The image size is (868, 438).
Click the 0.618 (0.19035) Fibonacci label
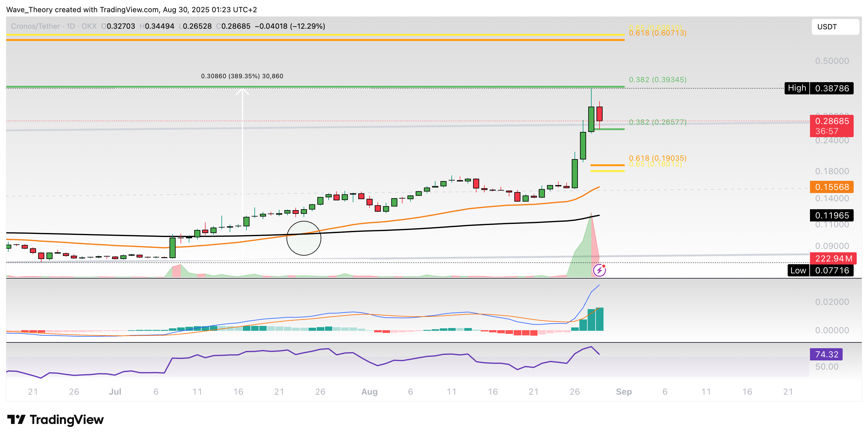click(657, 158)
